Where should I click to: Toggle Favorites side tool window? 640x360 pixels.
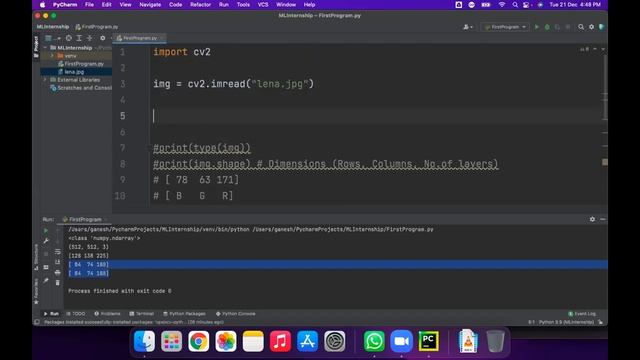point(36,291)
